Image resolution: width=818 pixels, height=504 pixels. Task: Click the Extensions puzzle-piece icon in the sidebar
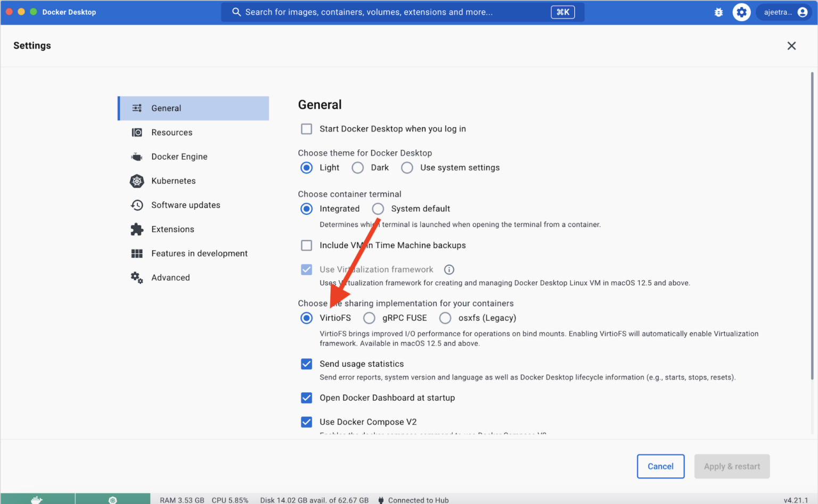tap(137, 229)
